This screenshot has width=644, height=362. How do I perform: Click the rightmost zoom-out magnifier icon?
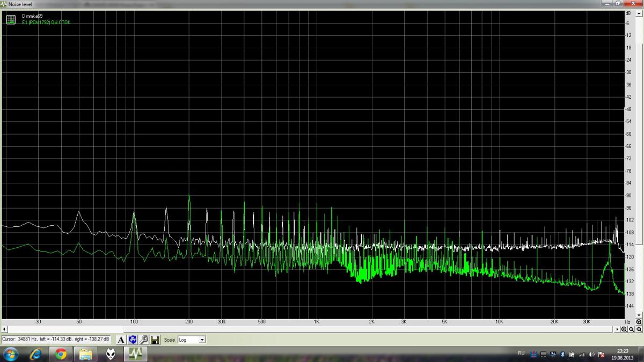coord(639,329)
